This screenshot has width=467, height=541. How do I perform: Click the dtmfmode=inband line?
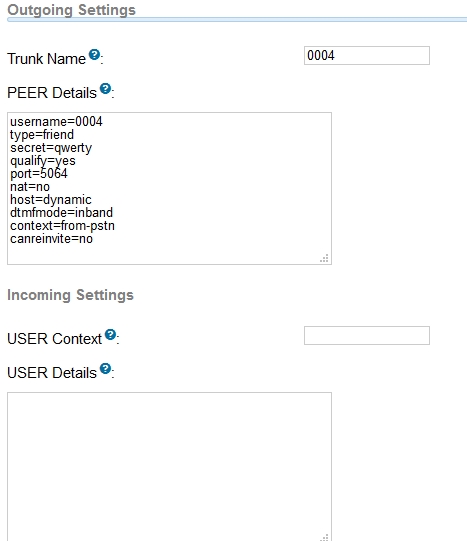tap(61, 213)
